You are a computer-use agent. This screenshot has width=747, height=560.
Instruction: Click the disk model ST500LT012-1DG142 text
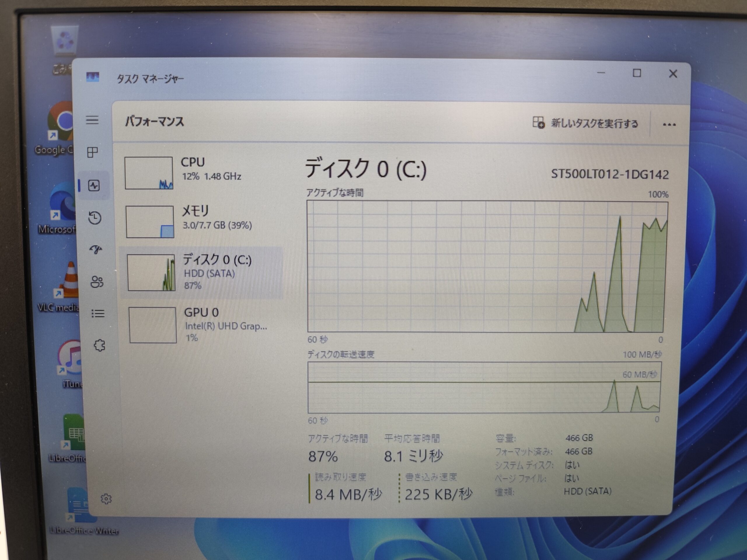(x=610, y=174)
